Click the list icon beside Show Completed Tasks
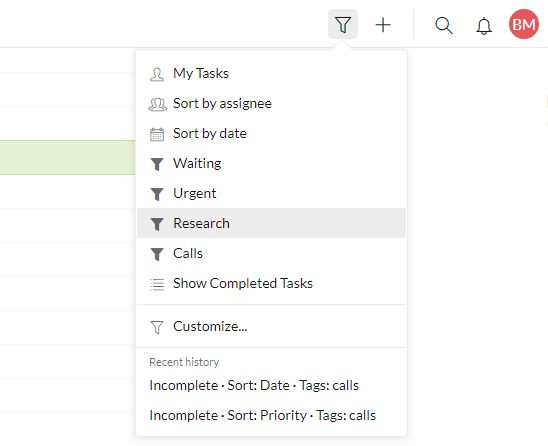548x446 pixels. click(x=157, y=284)
